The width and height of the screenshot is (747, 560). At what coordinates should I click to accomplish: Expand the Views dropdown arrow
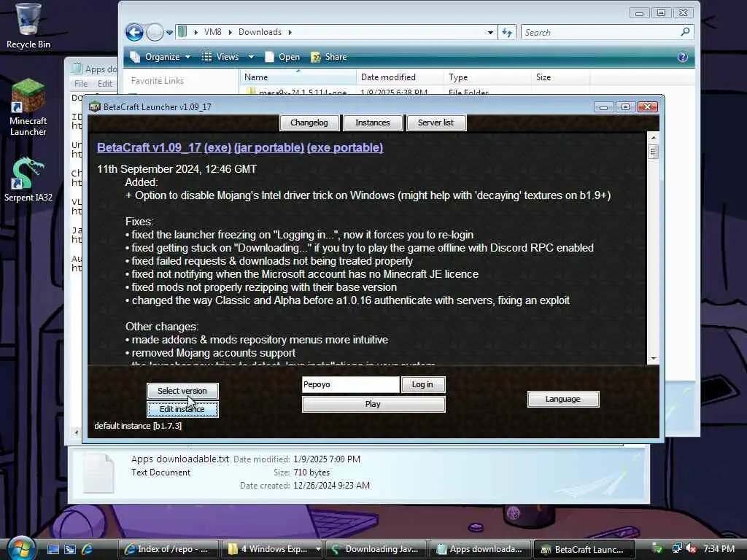point(251,57)
